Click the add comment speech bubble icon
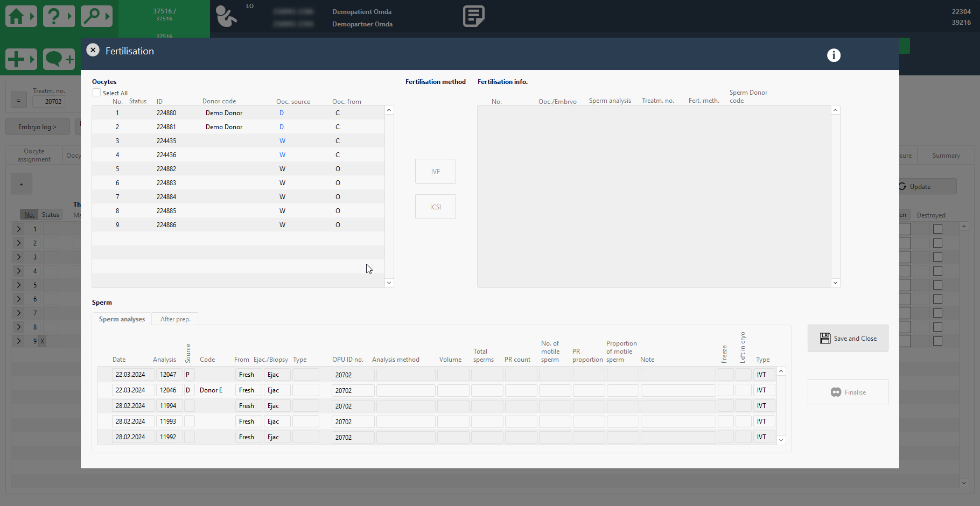This screenshot has width=980, height=506. [59, 59]
